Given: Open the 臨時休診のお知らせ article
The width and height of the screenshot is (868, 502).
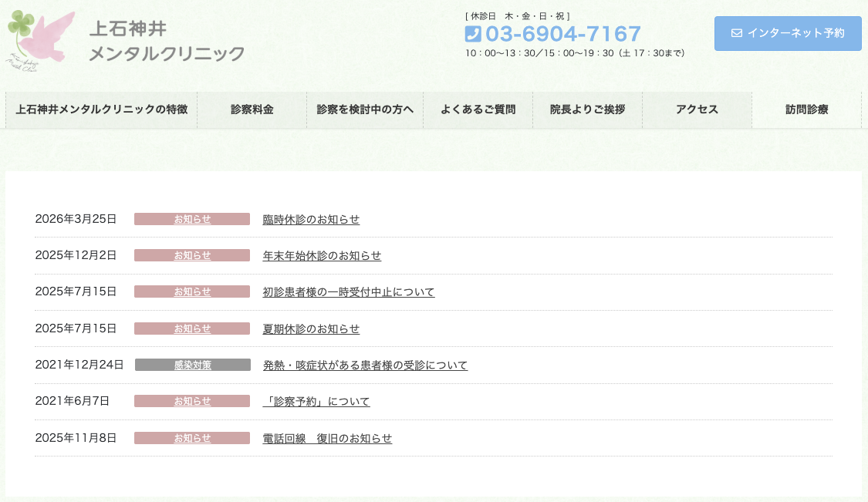Looking at the screenshot, I should [311, 219].
